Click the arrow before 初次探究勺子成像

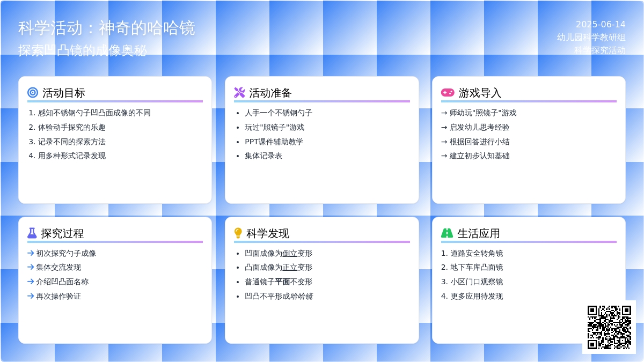[x=31, y=253]
